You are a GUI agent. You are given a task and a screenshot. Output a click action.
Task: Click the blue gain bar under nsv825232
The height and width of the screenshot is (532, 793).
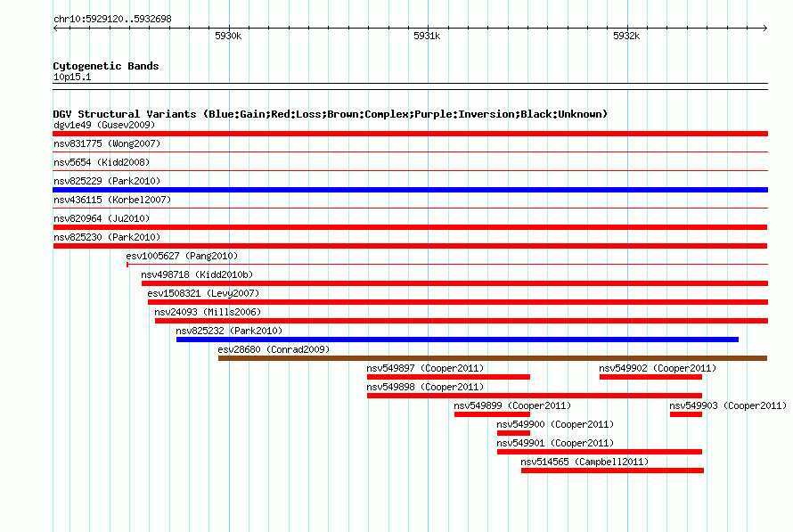(457, 340)
